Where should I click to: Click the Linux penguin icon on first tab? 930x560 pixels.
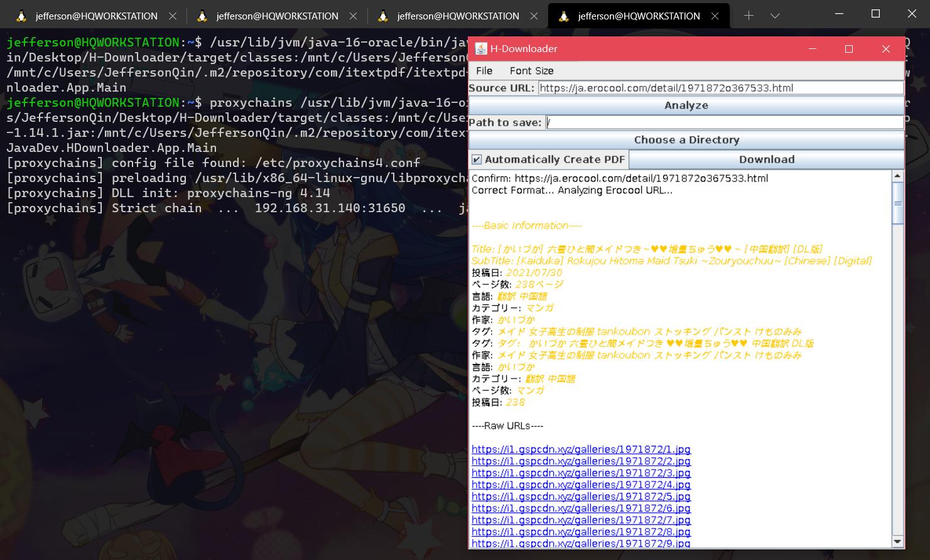pos(21,16)
